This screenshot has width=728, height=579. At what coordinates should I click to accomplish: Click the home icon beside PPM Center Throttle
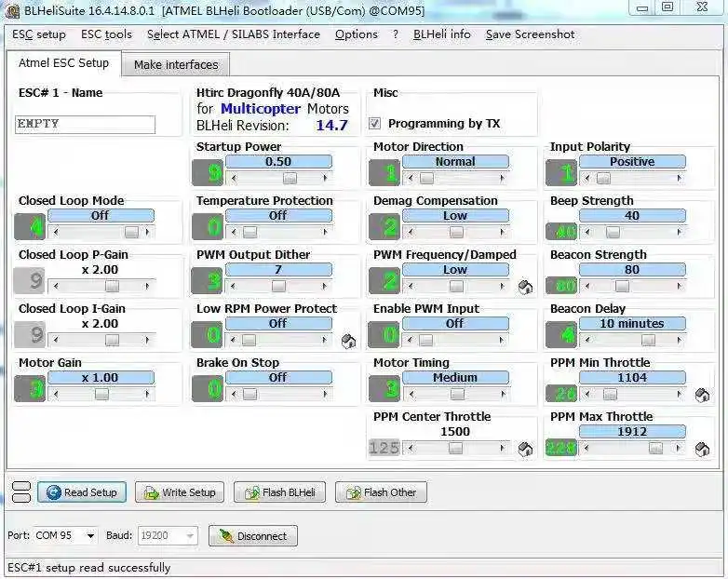525,449
